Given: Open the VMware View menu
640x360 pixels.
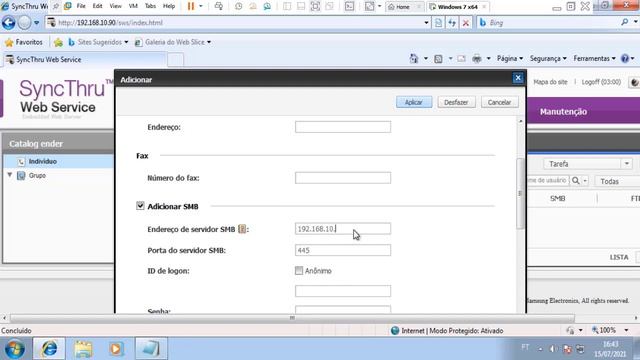Looking at the screenshot, I should (115, 6).
